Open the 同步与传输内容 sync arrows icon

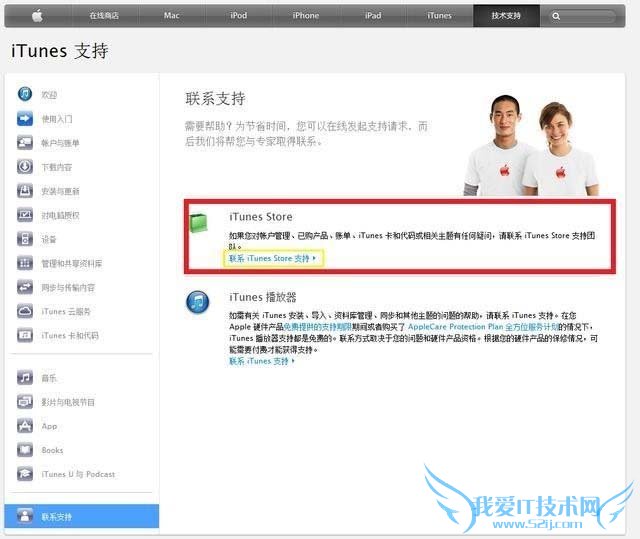click(25, 287)
